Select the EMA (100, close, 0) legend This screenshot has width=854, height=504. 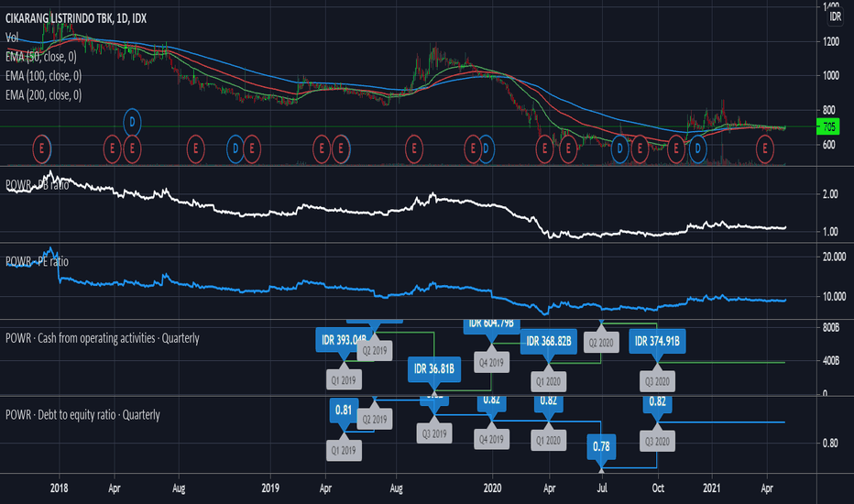(x=44, y=76)
